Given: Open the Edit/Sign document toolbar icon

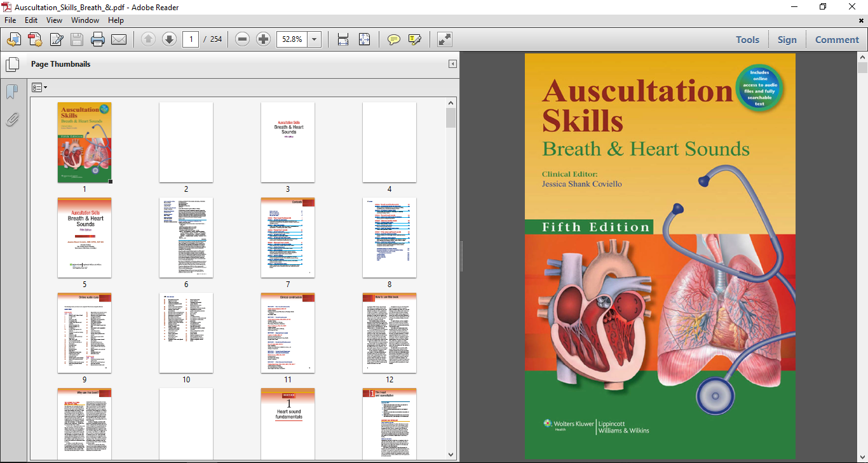Looking at the screenshot, I should (56, 39).
